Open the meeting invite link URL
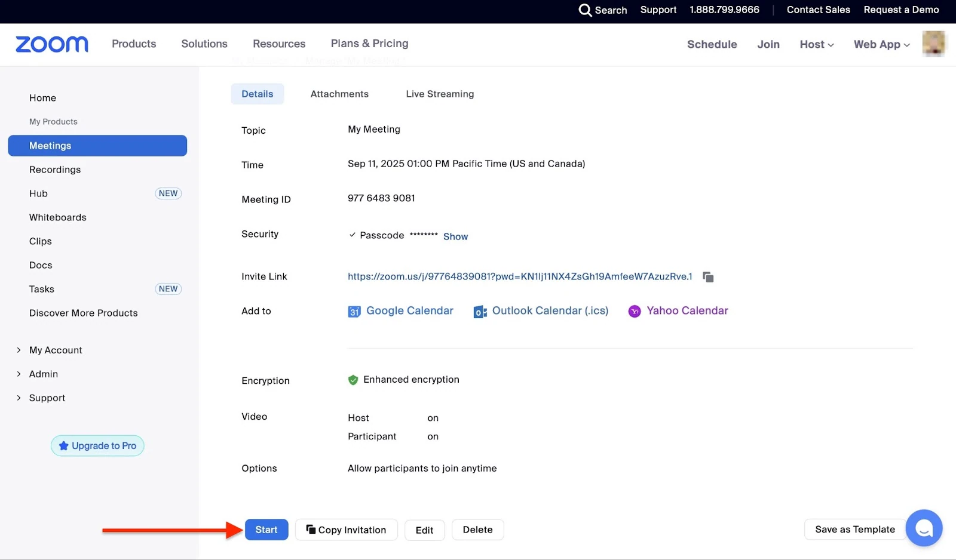This screenshot has width=956, height=560. [x=520, y=276]
